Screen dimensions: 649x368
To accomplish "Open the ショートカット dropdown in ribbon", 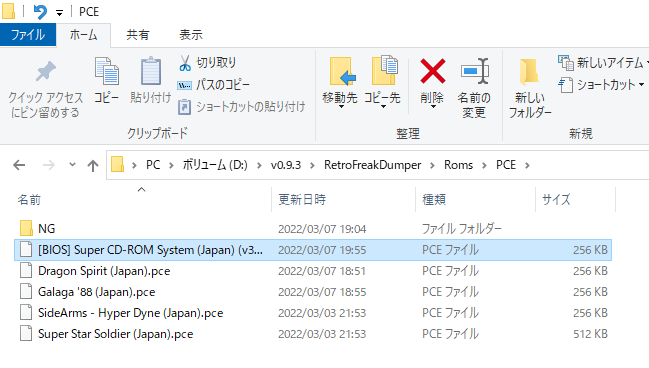I will click(x=601, y=85).
